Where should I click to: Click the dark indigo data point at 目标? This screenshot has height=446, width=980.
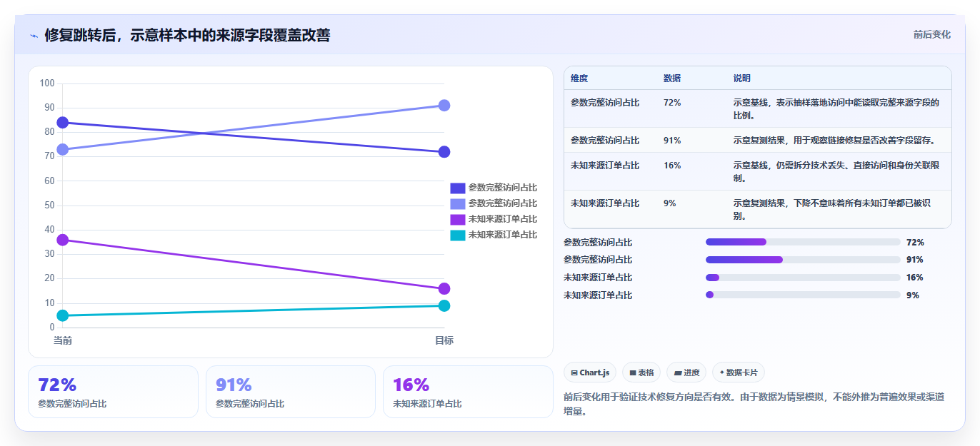coord(444,152)
